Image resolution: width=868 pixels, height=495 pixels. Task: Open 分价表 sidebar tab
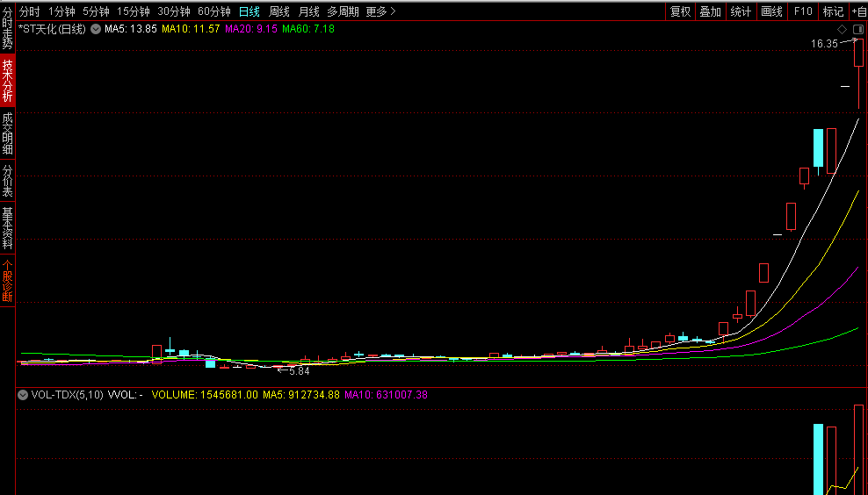[x=8, y=181]
